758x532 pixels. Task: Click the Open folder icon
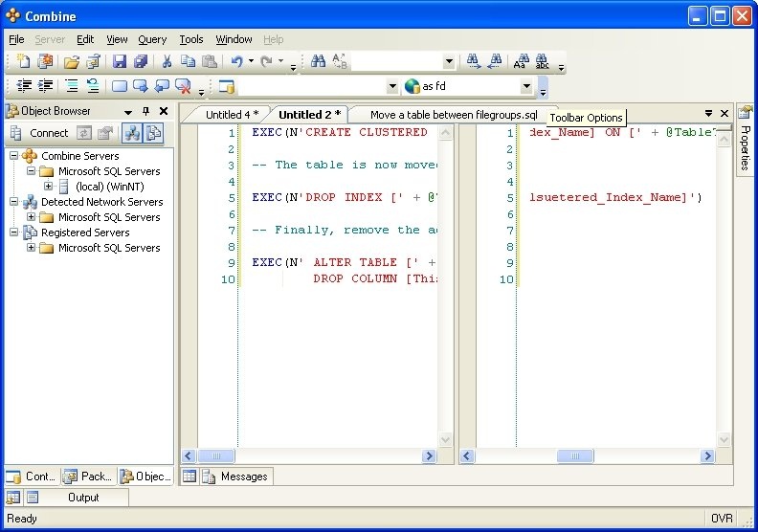pyautogui.click(x=71, y=62)
